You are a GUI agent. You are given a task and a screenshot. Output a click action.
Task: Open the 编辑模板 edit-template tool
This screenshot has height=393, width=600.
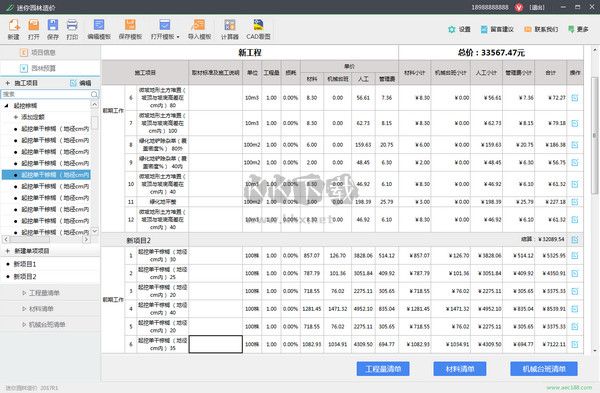(x=99, y=25)
